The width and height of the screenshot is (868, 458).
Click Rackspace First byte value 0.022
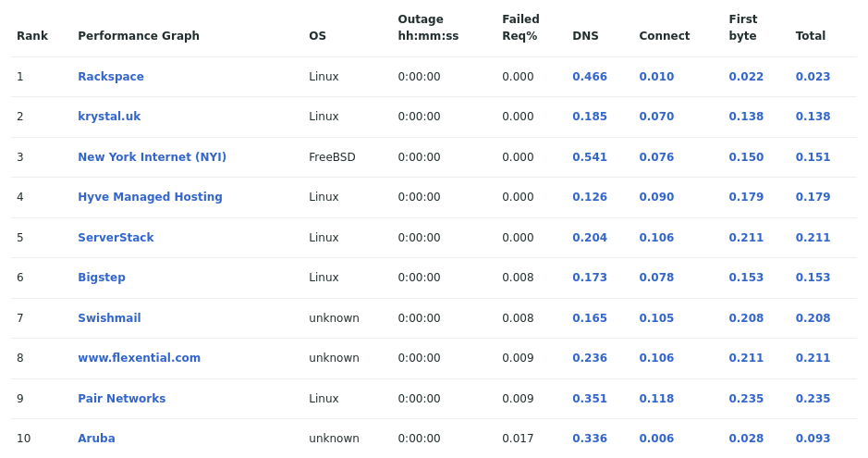[746, 77]
